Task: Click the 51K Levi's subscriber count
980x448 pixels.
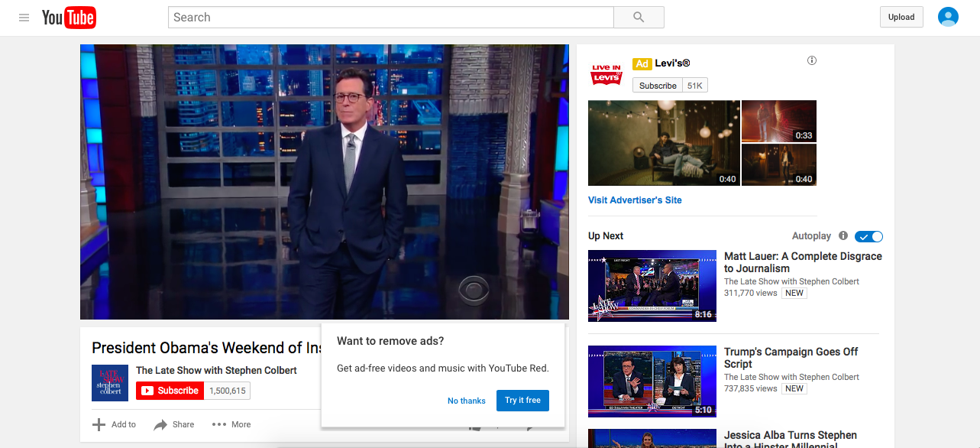Action: click(695, 86)
